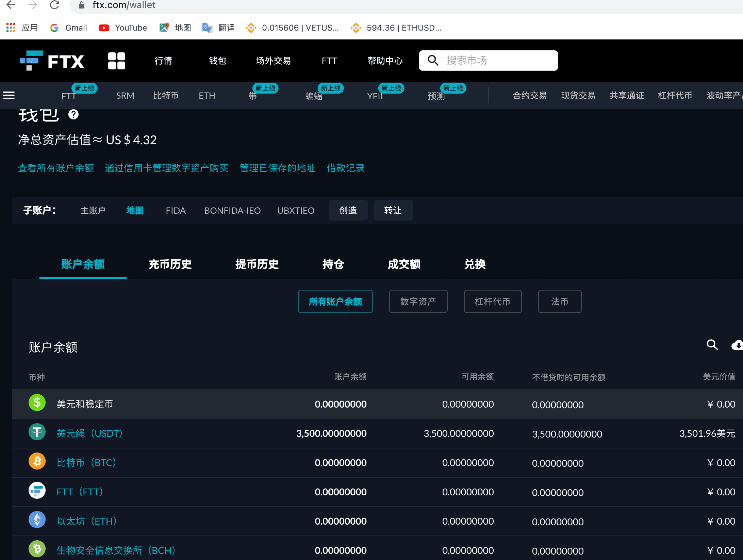The height and width of the screenshot is (560, 743).
Task: Switch to the 持仓 tab
Action: pyautogui.click(x=333, y=264)
